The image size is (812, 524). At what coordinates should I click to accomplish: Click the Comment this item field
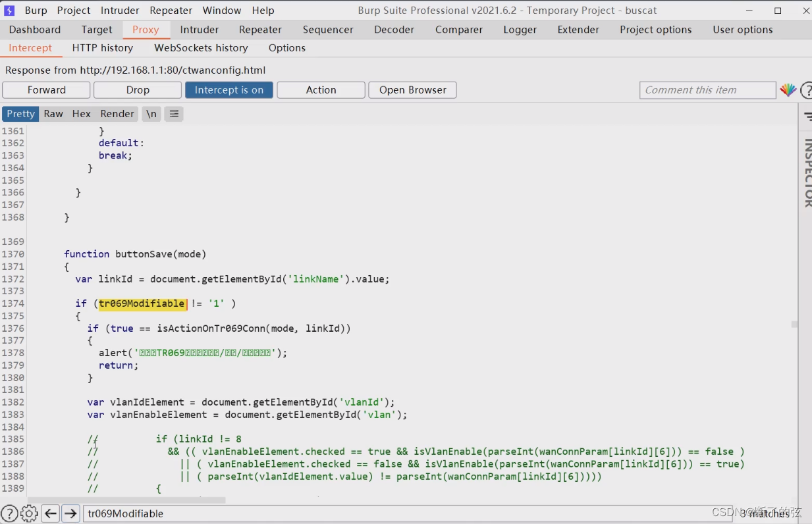point(707,90)
